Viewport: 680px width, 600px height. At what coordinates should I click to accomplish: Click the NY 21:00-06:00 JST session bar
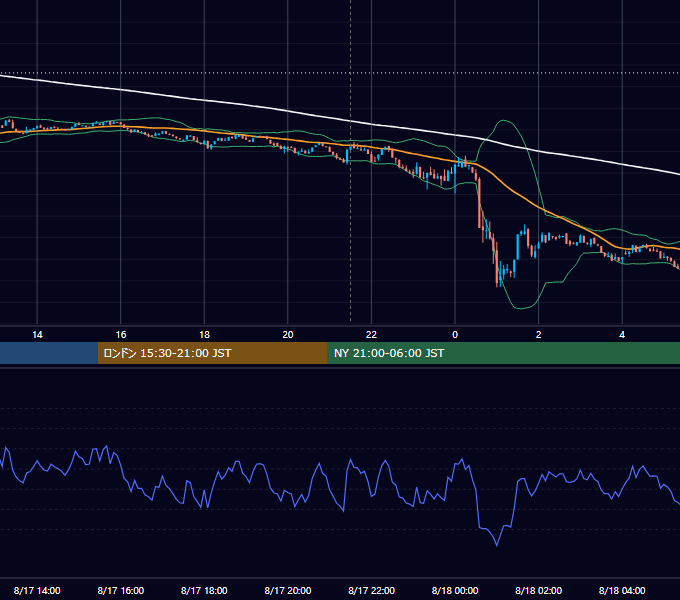pos(503,353)
